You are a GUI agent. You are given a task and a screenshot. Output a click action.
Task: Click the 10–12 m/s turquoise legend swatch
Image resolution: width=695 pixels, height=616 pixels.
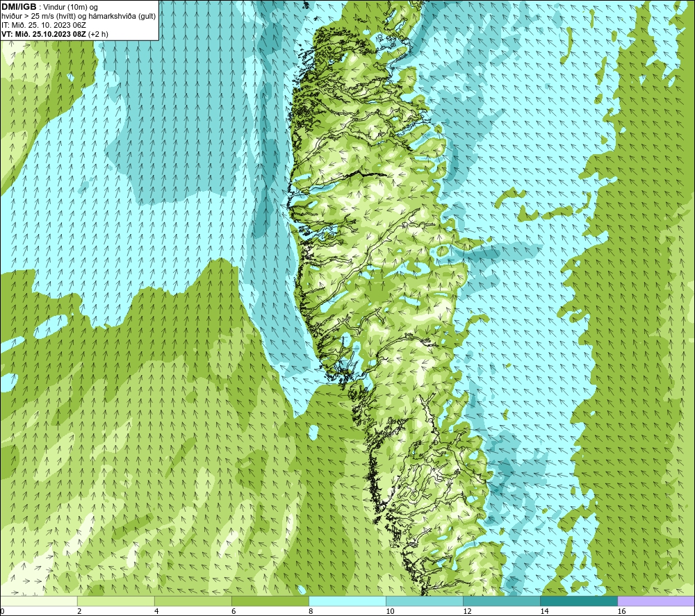pos(424,601)
